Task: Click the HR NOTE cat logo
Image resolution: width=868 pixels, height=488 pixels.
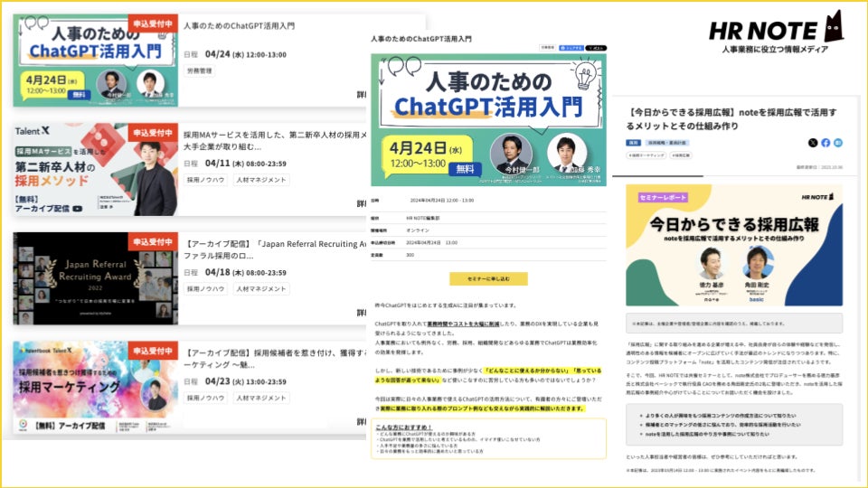Action: point(833,26)
